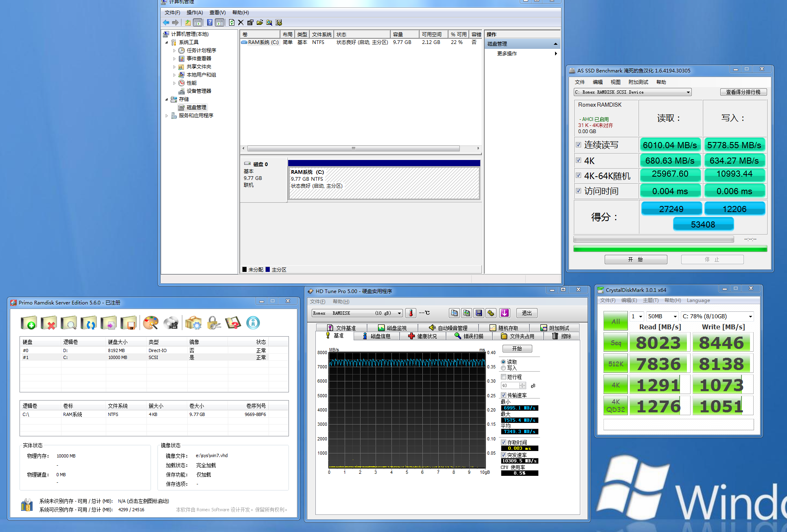Click the 短行程 value spinner in HD Tune
Screen dimensions: 787x532
[x=523, y=385]
